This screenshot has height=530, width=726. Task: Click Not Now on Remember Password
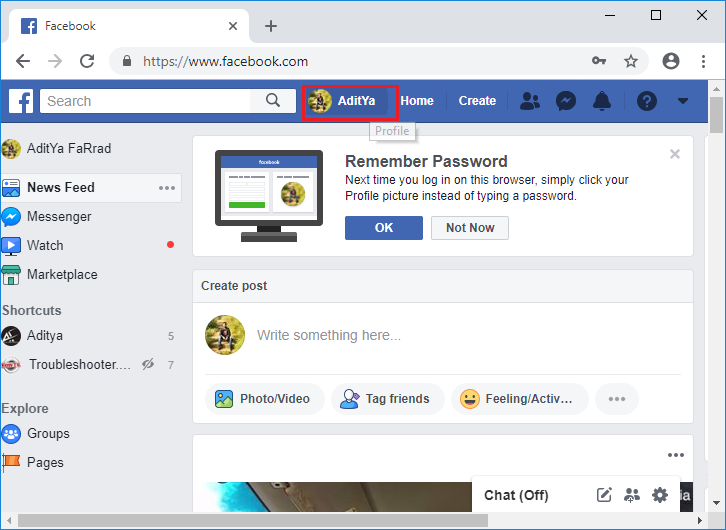[x=470, y=228]
